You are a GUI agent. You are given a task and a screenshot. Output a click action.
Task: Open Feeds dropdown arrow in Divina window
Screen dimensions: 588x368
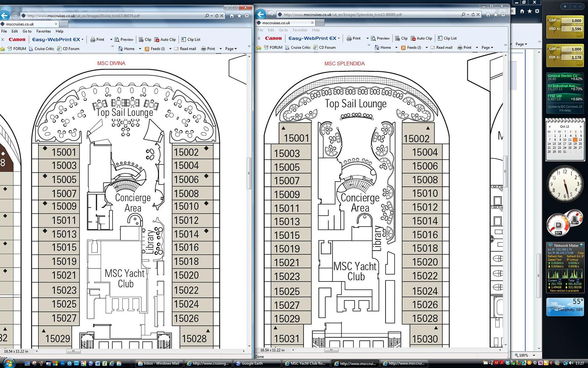click(x=170, y=49)
